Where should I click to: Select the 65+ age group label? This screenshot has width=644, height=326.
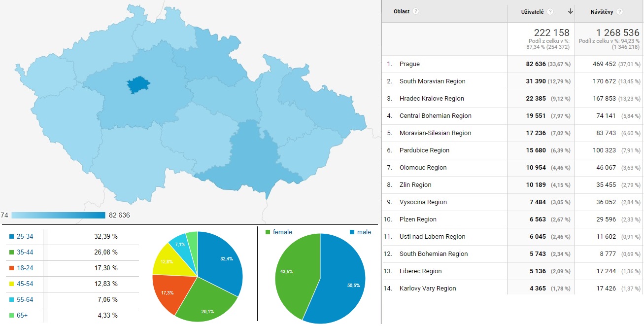point(21,315)
